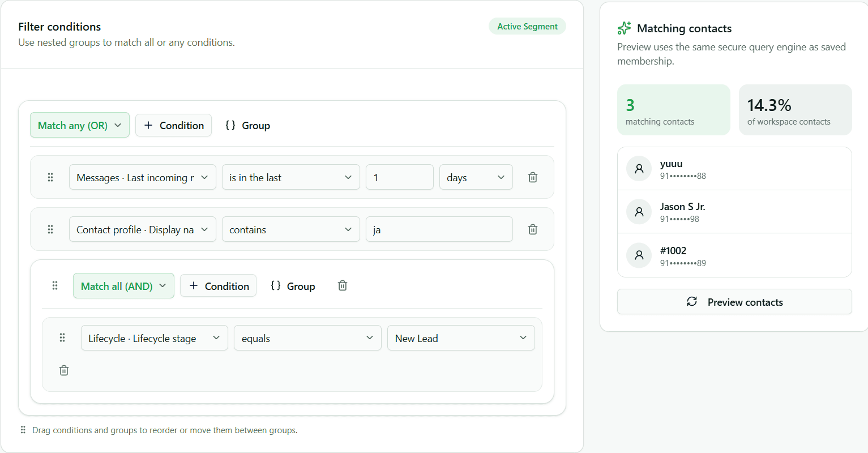The image size is (868, 453).
Task: Add a Condition to the AND group
Action: pyautogui.click(x=219, y=286)
